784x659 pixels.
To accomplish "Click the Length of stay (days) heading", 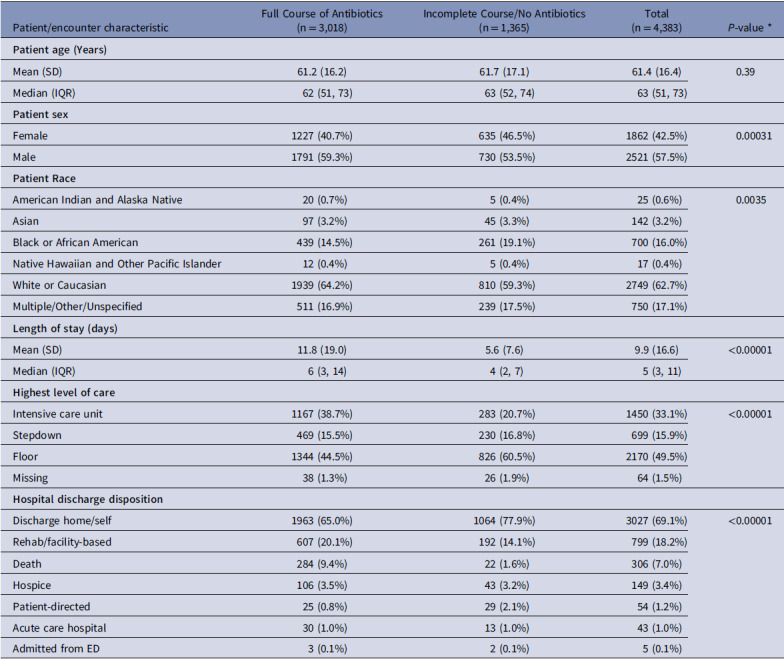I will pyautogui.click(x=65, y=328).
